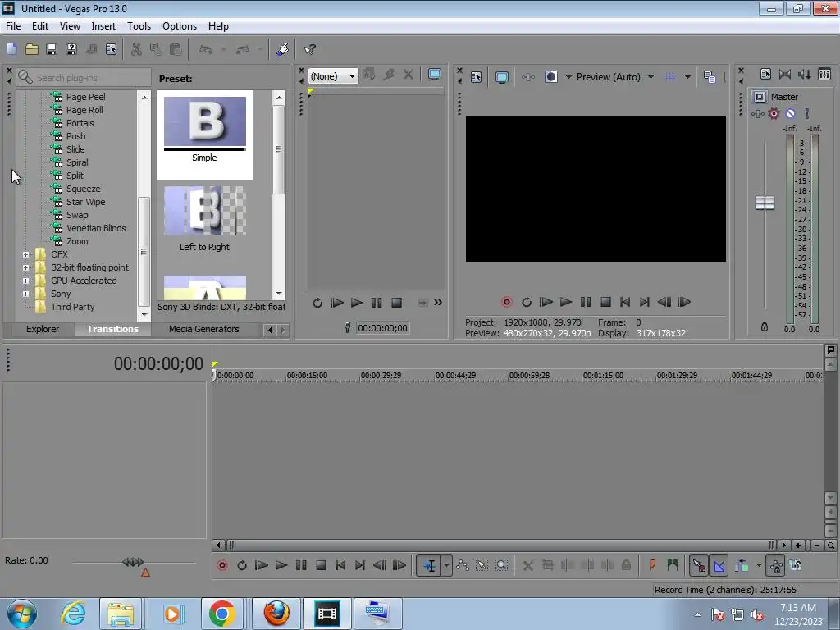This screenshot has width=840, height=630.
Task: Open the Tools menu
Action: 139,26
